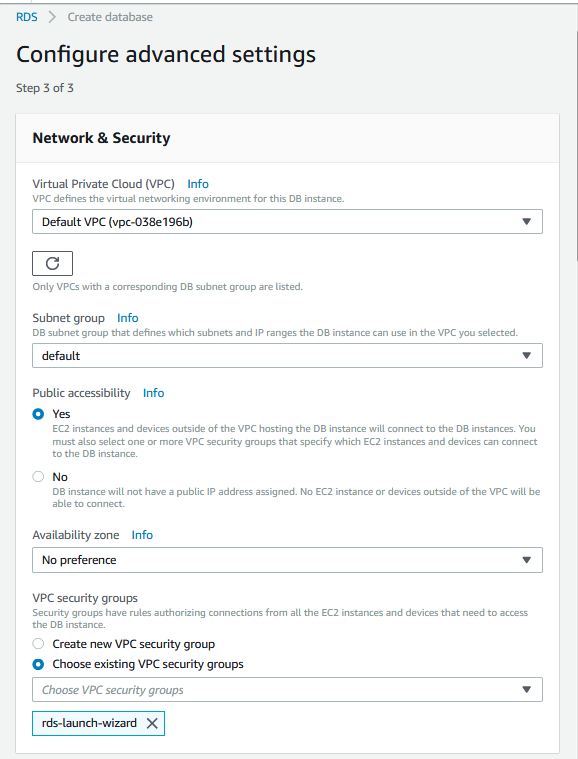Image resolution: width=578 pixels, height=759 pixels.
Task: Click the Subnet group dropdown arrow
Action: 527,356
